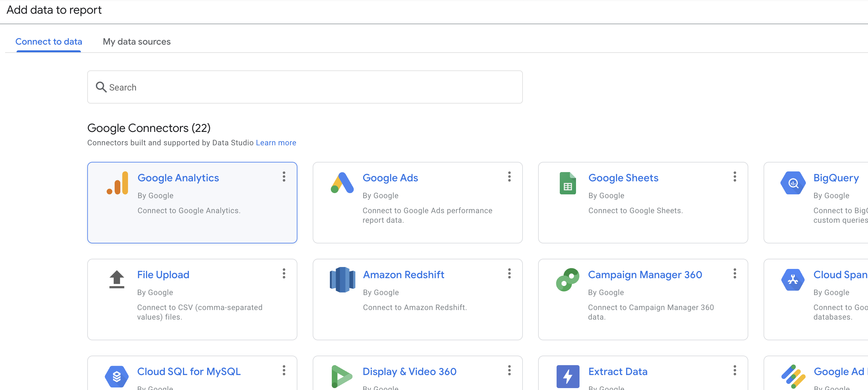The height and width of the screenshot is (390, 868).
Task: Click the Extract Data lightning icon
Action: (568, 377)
